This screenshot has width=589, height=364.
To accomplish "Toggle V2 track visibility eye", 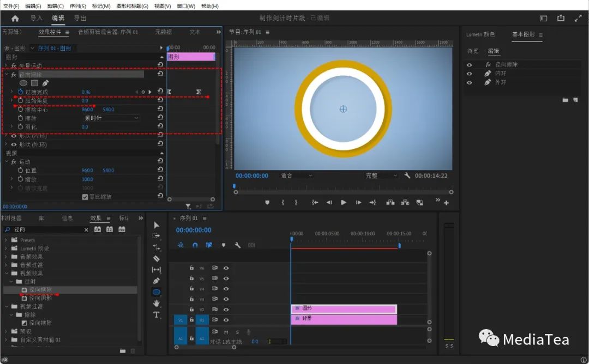I will (226, 310).
